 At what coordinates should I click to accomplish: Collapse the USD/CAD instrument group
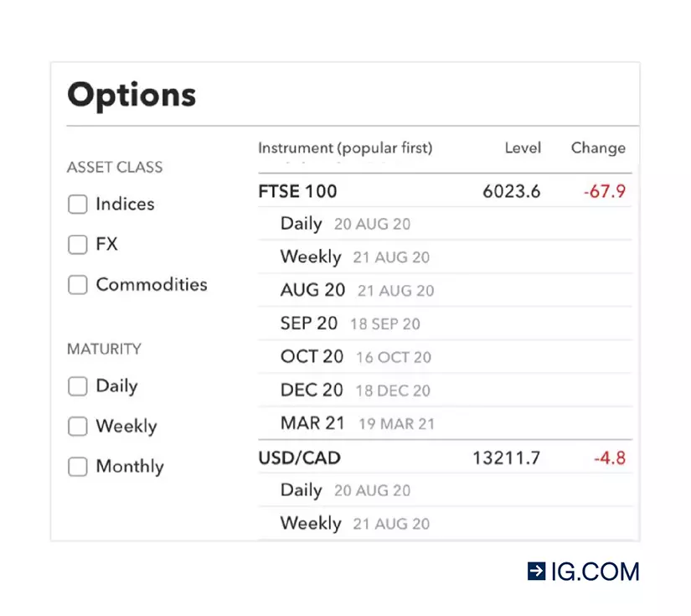(x=299, y=458)
